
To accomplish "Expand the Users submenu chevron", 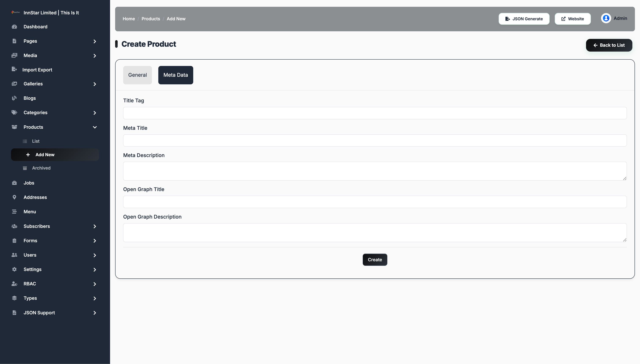I will (x=95, y=256).
